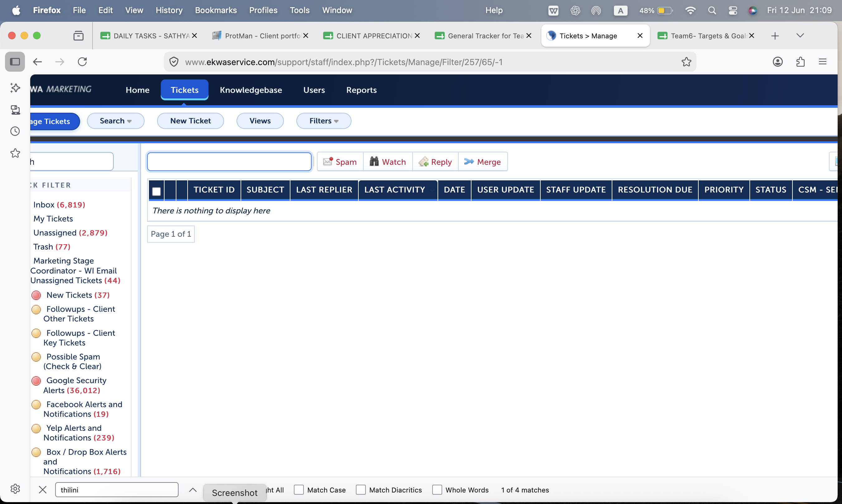The image size is (842, 504).
Task: Click the Firefox View icon in tab bar
Action: 79,36
